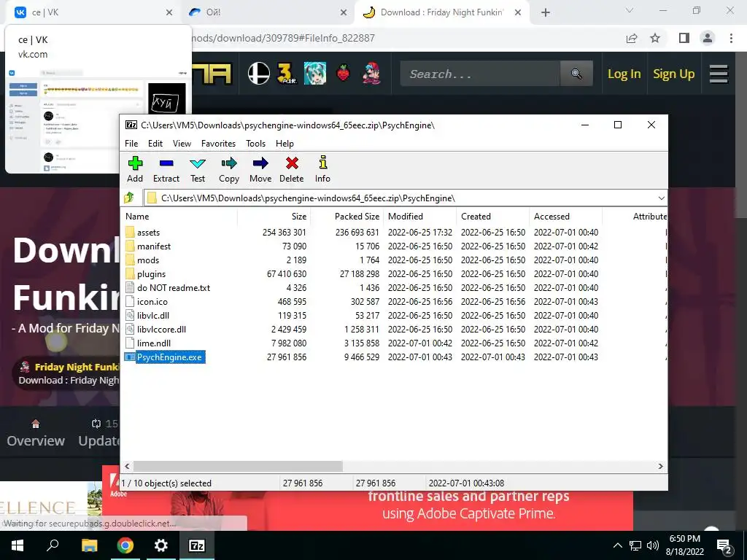Select the mods folder icon
The height and width of the screenshot is (560, 747).
130,260
